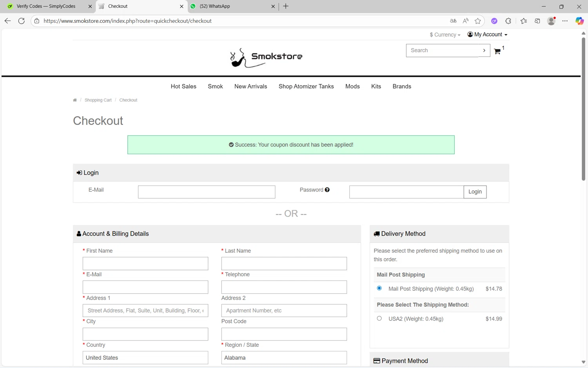Viewport: 588px width, 368px height.
Task: Open the read aloud icon
Action: coord(465,21)
